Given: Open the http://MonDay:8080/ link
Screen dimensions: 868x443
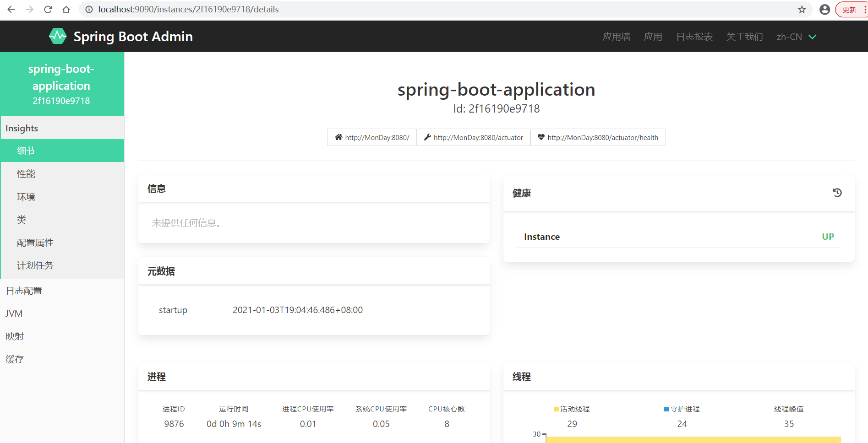Looking at the screenshot, I should click(372, 137).
